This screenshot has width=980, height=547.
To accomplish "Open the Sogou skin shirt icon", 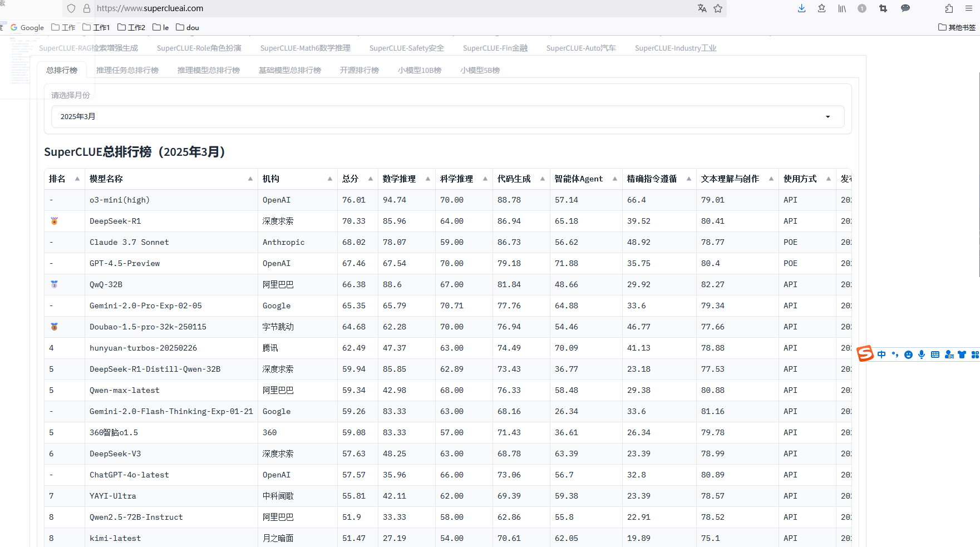I will click(x=962, y=354).
